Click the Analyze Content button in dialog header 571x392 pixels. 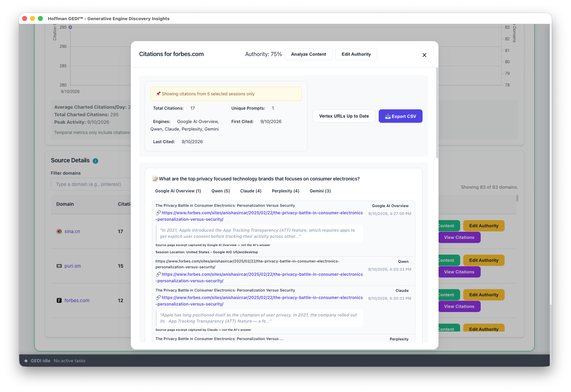pyautogui.click(x=308, y=54)
